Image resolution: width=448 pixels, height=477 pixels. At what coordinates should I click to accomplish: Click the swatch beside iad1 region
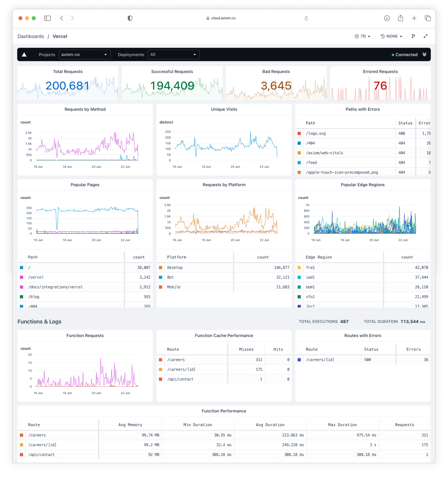299,277
